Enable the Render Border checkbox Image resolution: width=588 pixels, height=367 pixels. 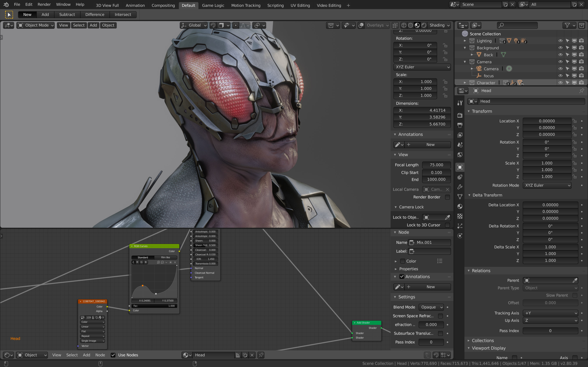pyautogui.click(x=447, y=197)
